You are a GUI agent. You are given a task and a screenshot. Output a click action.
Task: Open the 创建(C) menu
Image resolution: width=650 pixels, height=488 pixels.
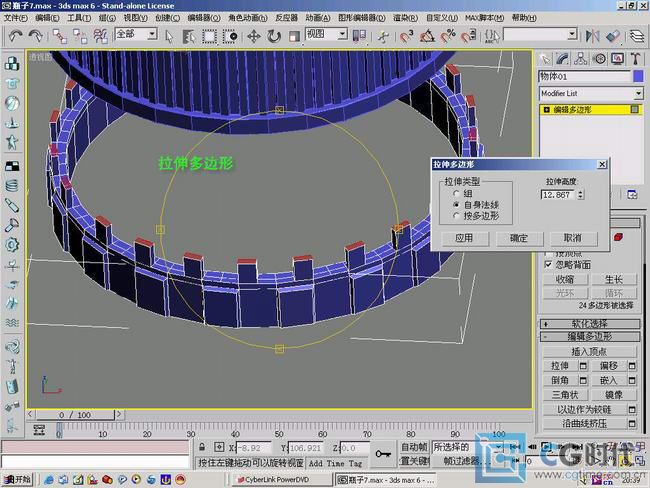167,18
